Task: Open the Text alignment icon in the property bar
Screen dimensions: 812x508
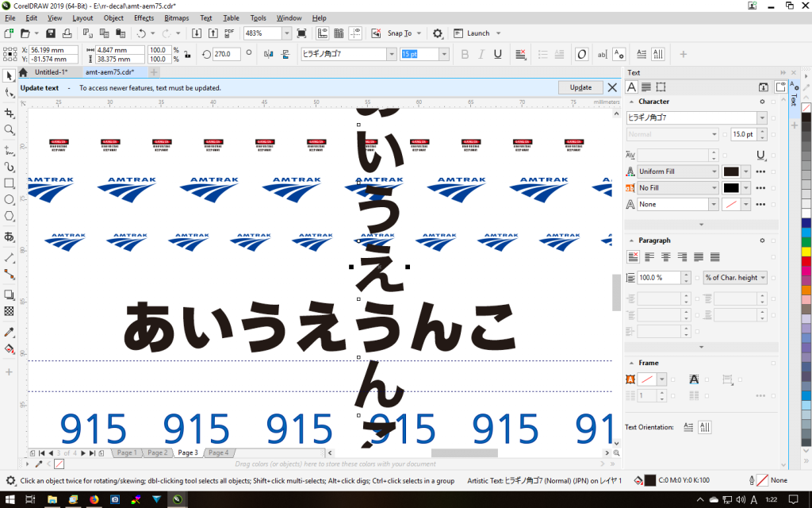Action: pos(521,54)
